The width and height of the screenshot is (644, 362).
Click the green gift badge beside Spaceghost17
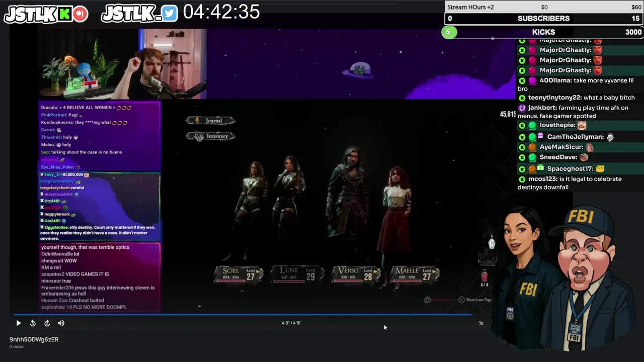(541, 168)
